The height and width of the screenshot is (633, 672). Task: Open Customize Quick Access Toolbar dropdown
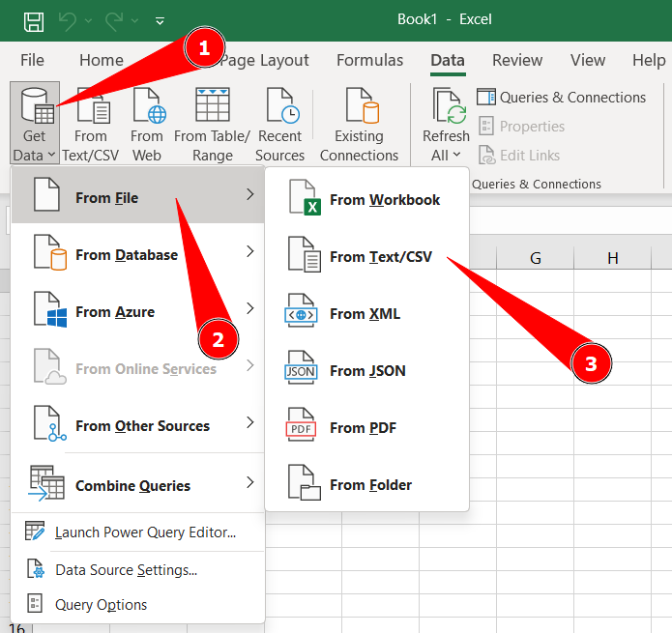160,21
